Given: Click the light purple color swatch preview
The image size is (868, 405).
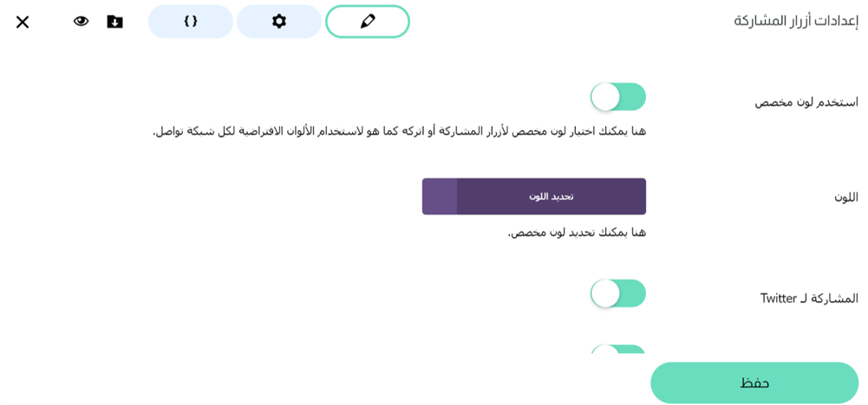Looking at the screenshot, I should [x=440, y=196].
